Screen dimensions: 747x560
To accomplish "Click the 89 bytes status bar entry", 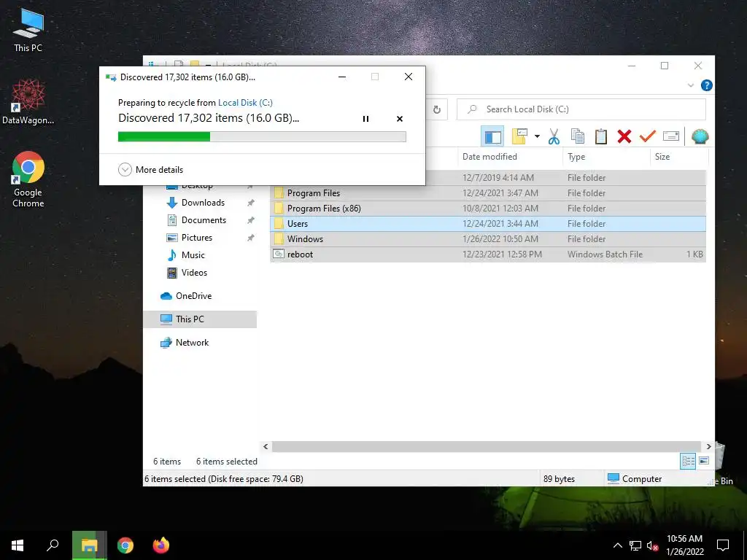I will 559,479.
